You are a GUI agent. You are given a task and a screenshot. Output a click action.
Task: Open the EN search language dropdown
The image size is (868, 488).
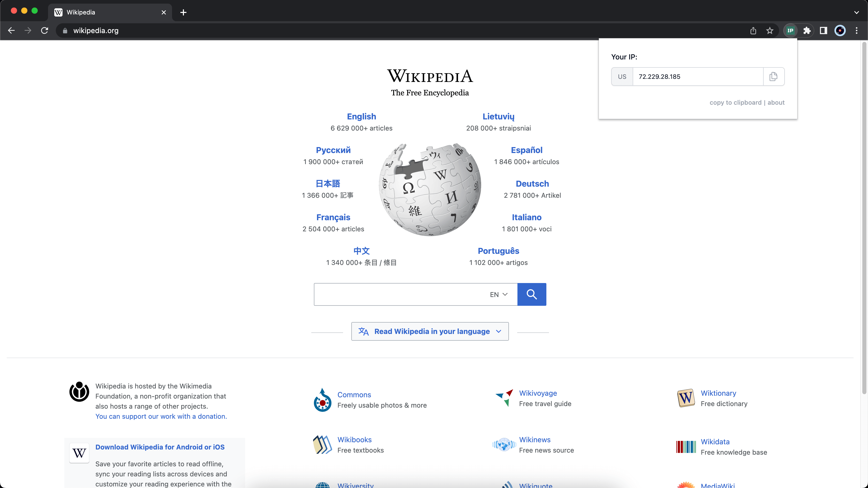point(498,294)
